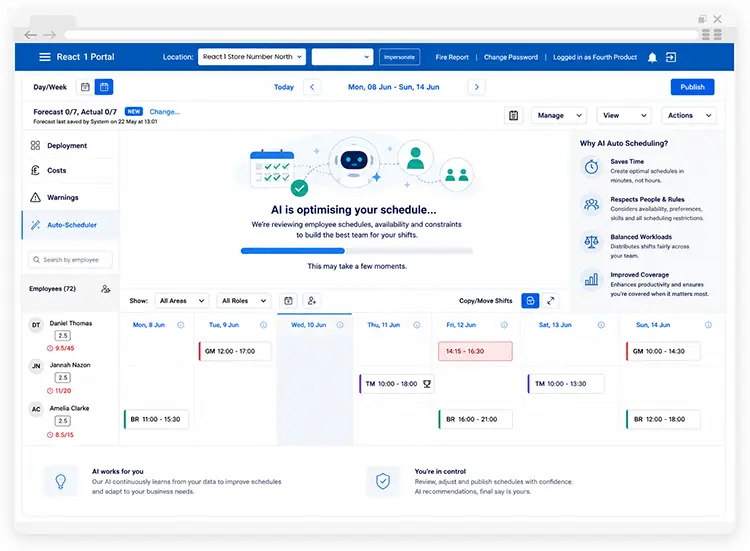Click the Change... link next to forecast
The image size is (750, 551).
[165, 112]
